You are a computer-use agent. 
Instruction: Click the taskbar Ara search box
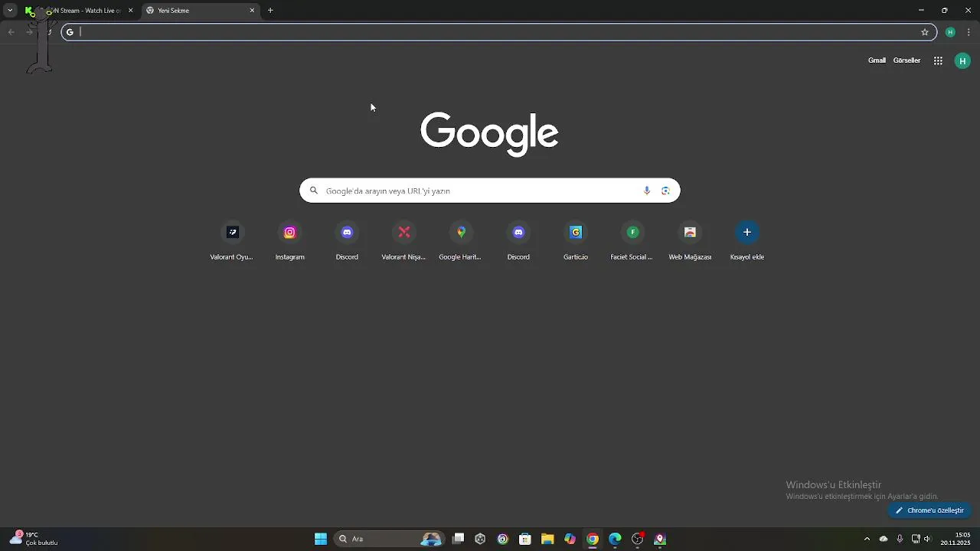coord(390,539)
